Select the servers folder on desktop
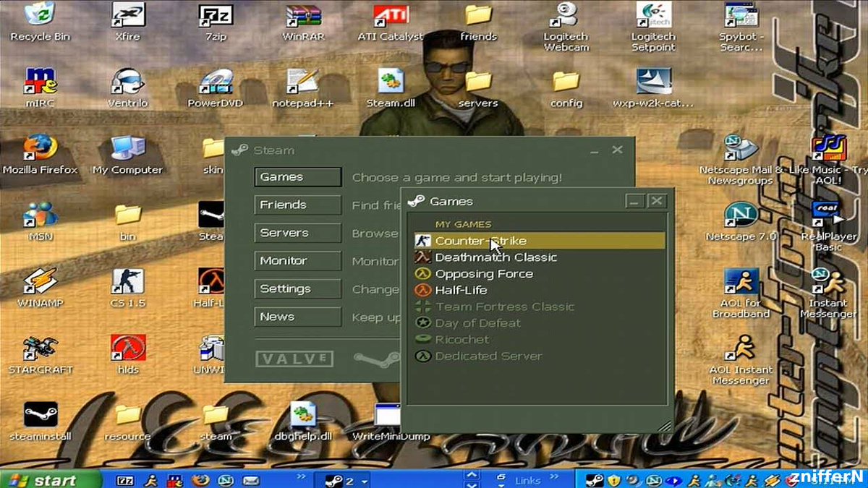This screenshot has width=868, height=488. click(x=478, y=87)
